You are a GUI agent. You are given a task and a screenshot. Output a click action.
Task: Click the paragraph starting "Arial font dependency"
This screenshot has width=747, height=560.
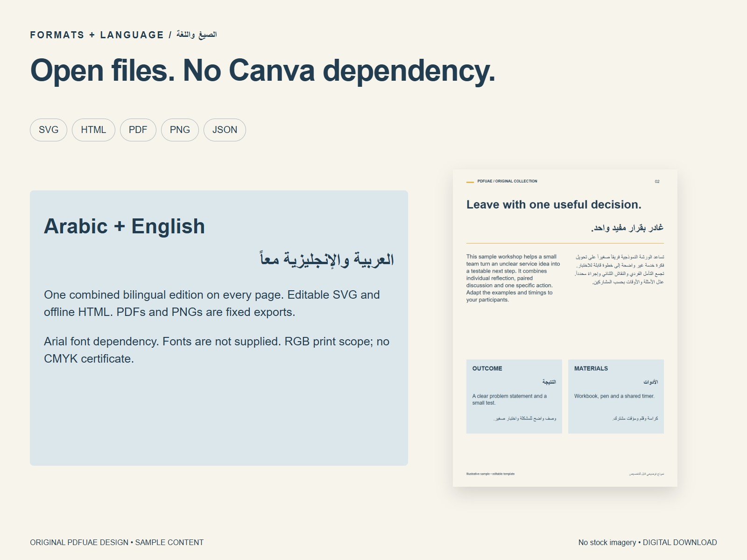pyautogui.click(x=217, y=350)
